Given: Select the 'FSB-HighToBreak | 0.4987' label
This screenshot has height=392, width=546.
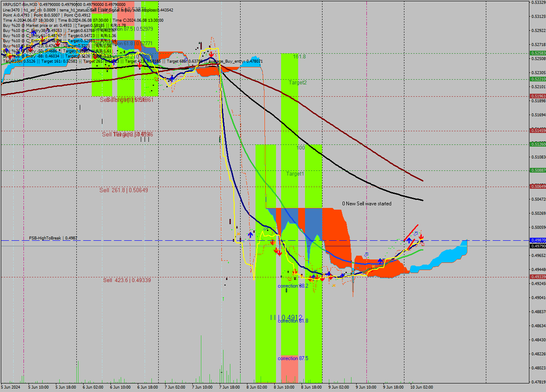Looking at the screenshot, I should (x=53, y=238).
